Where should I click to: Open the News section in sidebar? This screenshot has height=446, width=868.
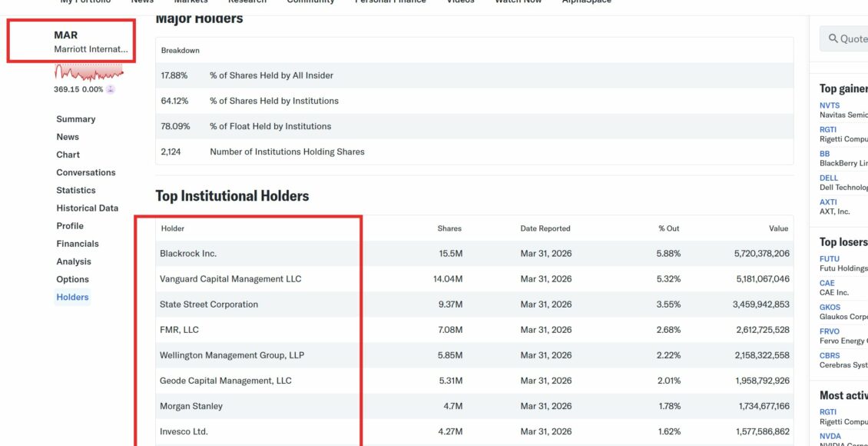pyautogui.click(x=68, y=137)
